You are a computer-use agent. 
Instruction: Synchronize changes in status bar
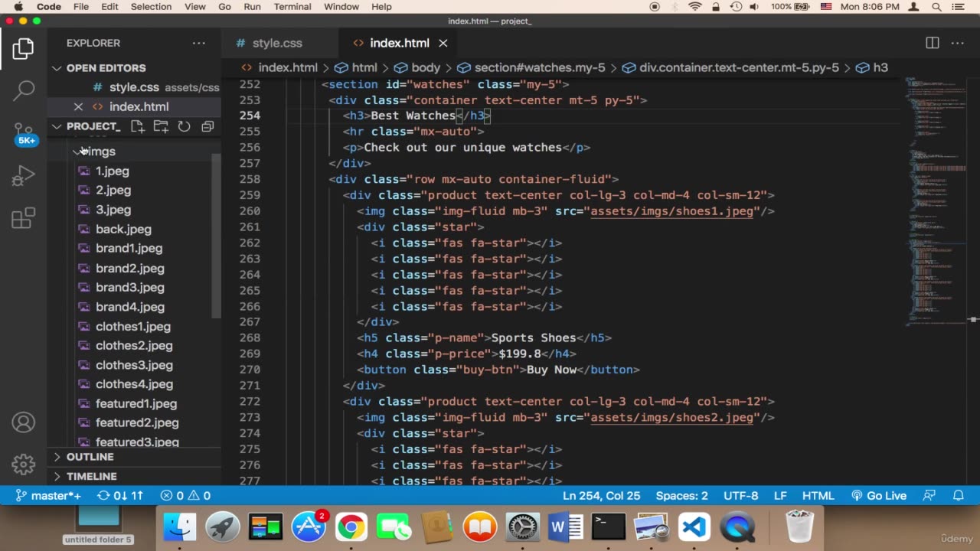[x=120, y=495]
